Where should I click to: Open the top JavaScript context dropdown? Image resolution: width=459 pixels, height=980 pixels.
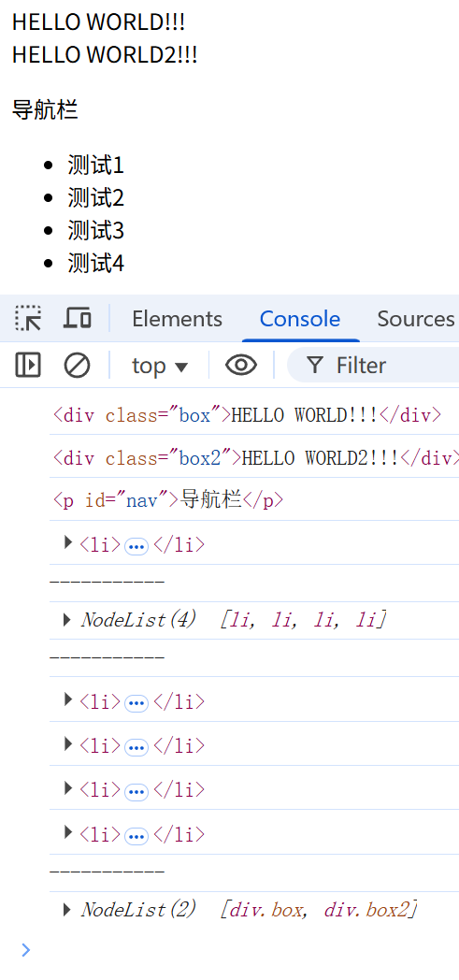pyautogui.click(x=160, y=366)
